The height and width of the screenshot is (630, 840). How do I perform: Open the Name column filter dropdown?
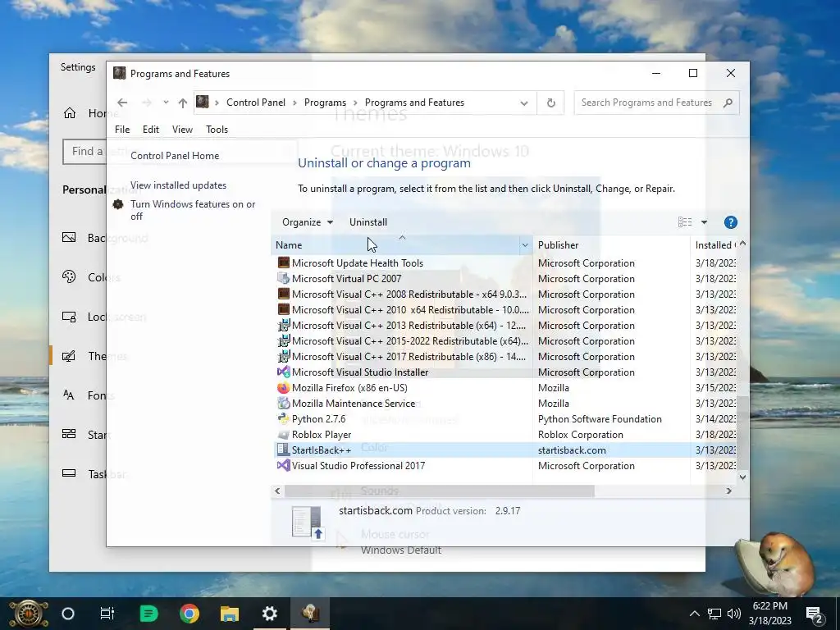[525, 245]
